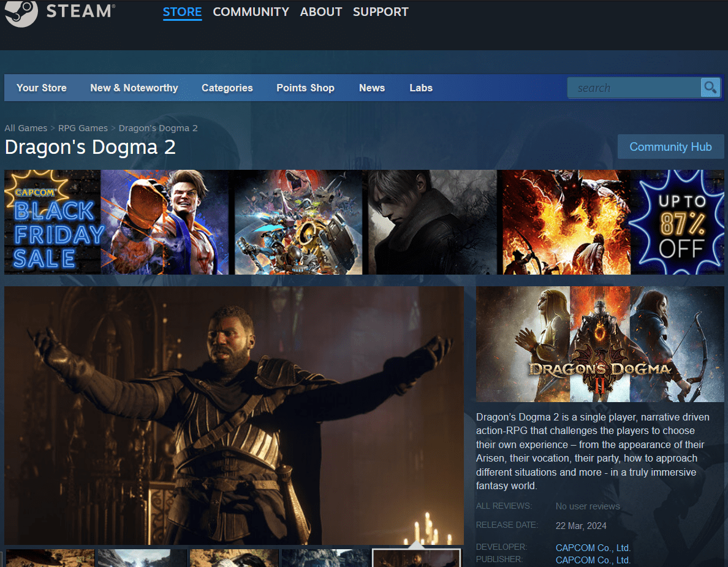Expand New & Noteworthy menu
The image size is (728, 567).
(x=134, y=88)
